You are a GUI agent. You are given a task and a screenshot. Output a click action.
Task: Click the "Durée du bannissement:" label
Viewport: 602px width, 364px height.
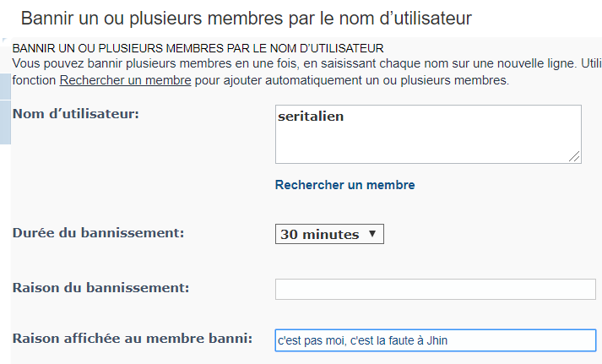(98, 231)
